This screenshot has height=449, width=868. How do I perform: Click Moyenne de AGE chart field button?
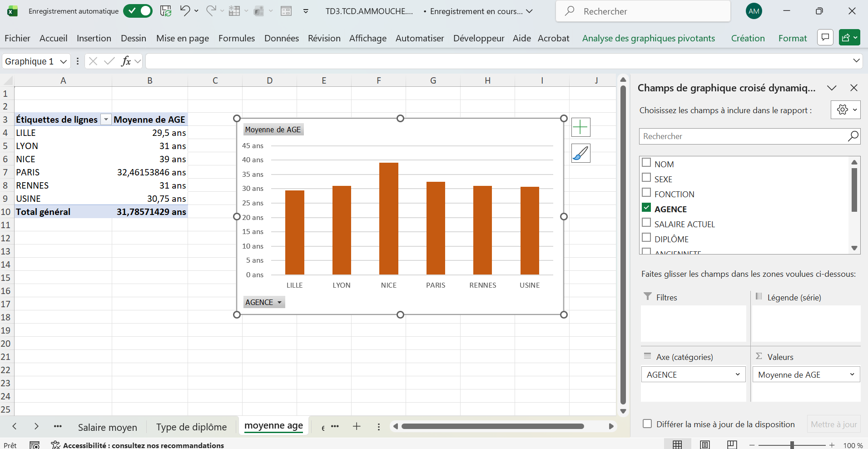click(x=273, y=130)
